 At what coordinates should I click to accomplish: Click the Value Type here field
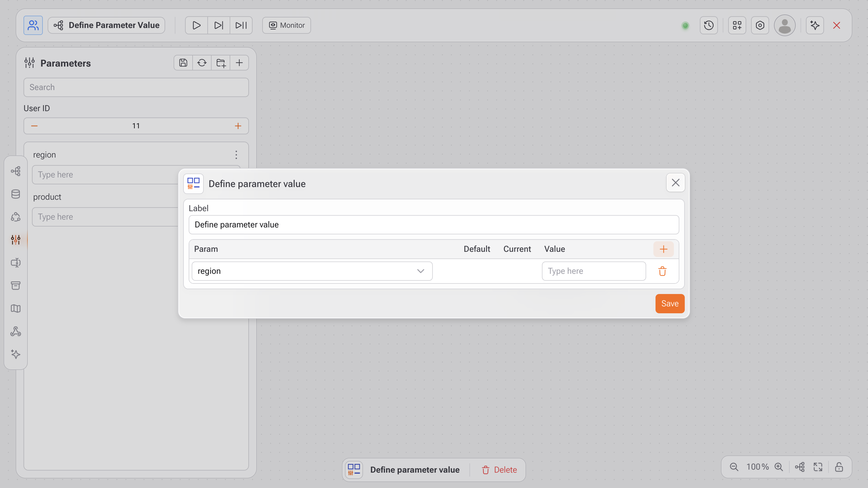pyautogui.click(x=593, y=271)
